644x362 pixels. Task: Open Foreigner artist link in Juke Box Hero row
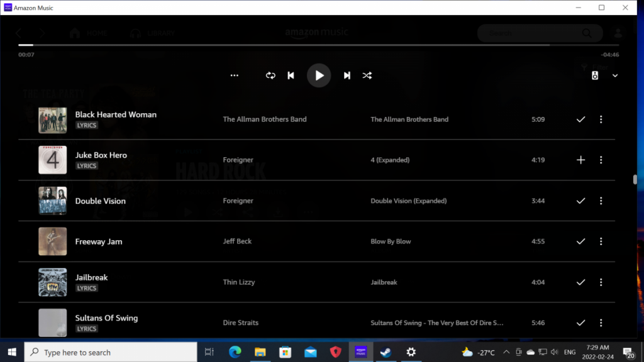coord(238,160)
